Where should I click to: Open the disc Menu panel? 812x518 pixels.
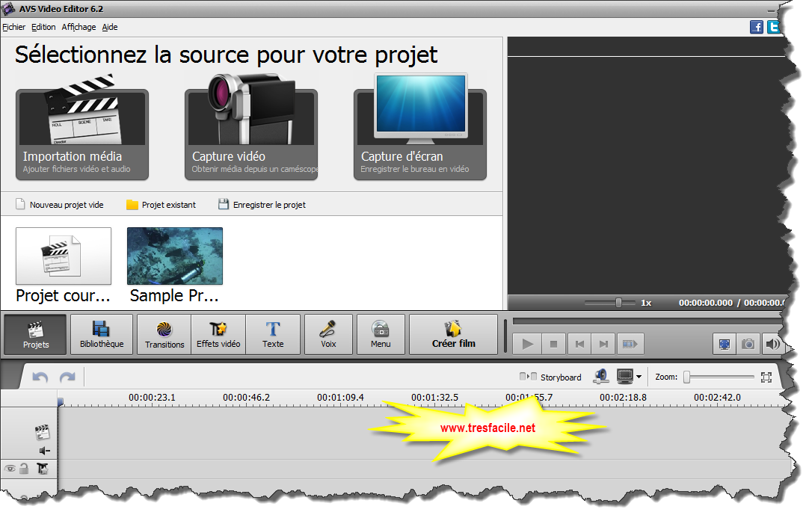pyautogui.click(x=381, y=335)
